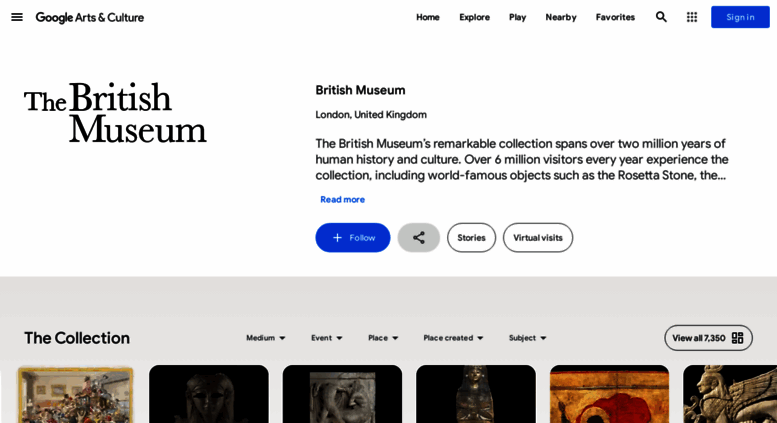Open the Virtual visits button
The image size is (777, 423).
(538, 238)
